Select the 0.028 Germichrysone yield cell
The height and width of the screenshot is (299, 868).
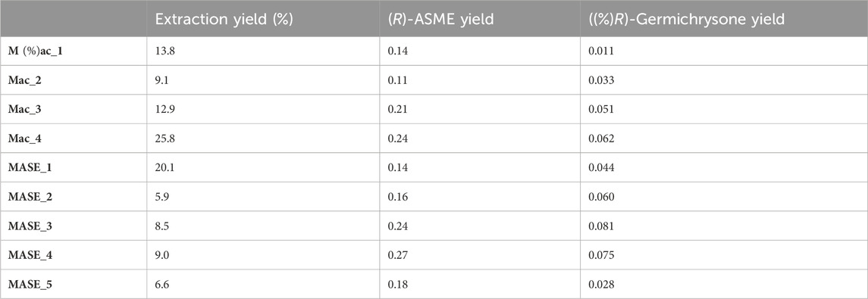602,285
